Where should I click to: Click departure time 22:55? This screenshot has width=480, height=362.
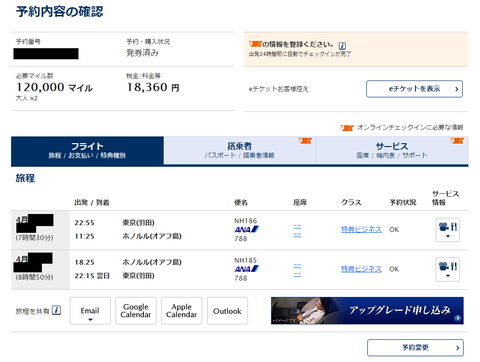pos(84,223)
